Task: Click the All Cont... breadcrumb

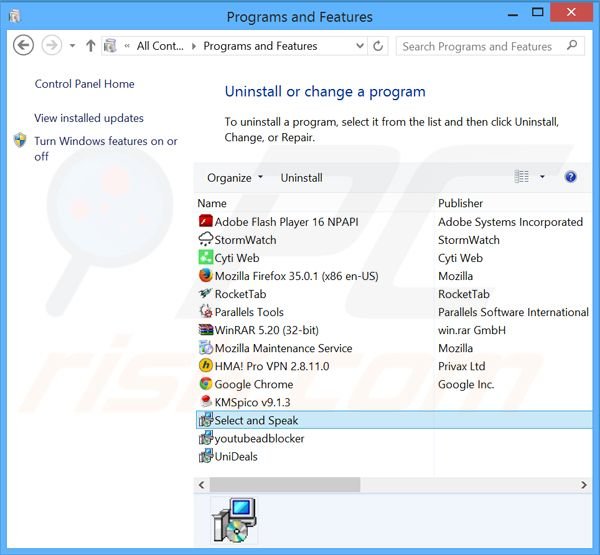Action: pyautogui.click(x=160, y=46)
